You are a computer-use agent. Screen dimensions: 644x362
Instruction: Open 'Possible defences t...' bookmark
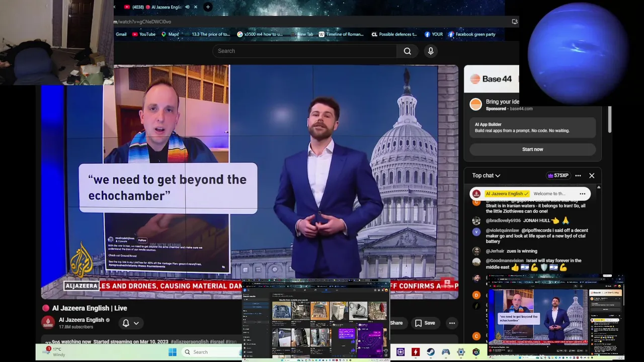coord(394,34)
